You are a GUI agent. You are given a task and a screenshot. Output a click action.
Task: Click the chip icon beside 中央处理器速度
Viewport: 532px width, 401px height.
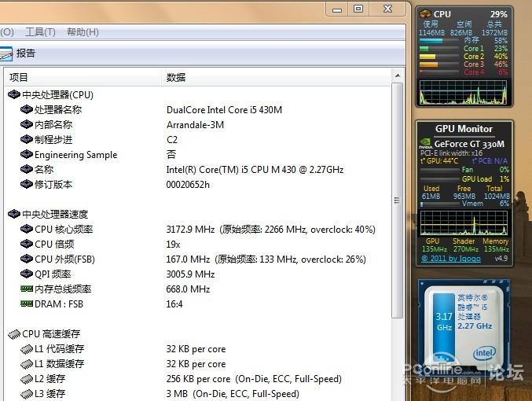click(x=14, y=214)
